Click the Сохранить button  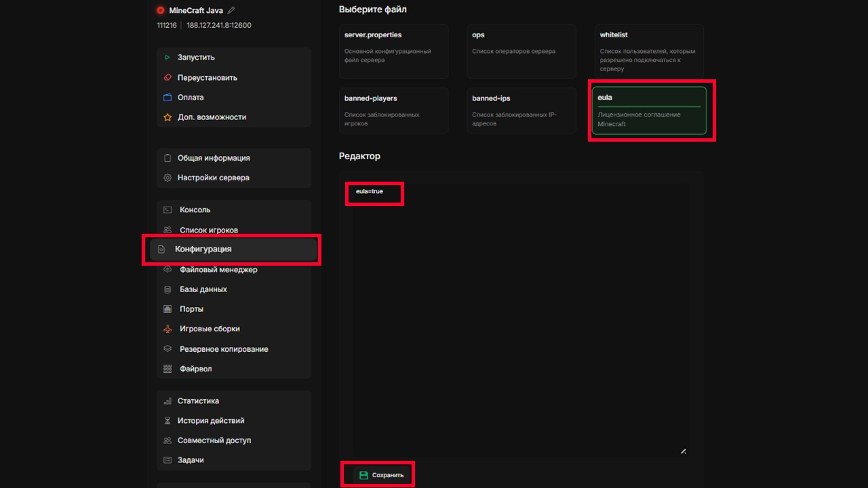click(378, 474)
